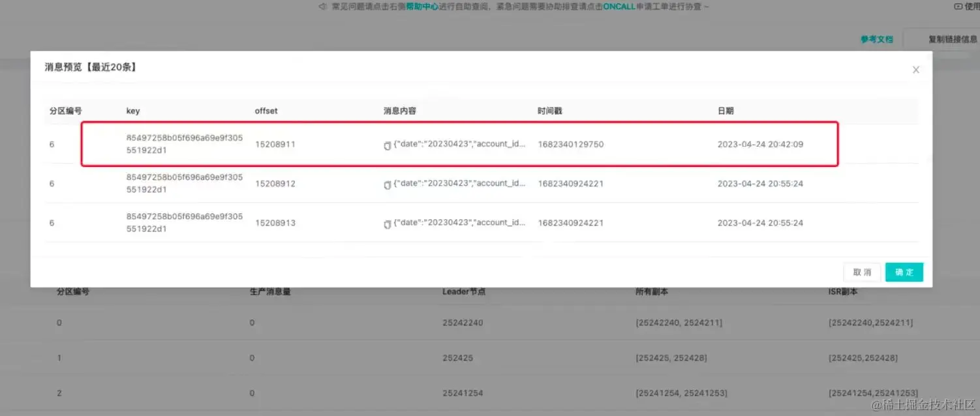Close the message preview dialog with X
The width and height of the screenshot is (980, 416).
[x=916, y=70]
